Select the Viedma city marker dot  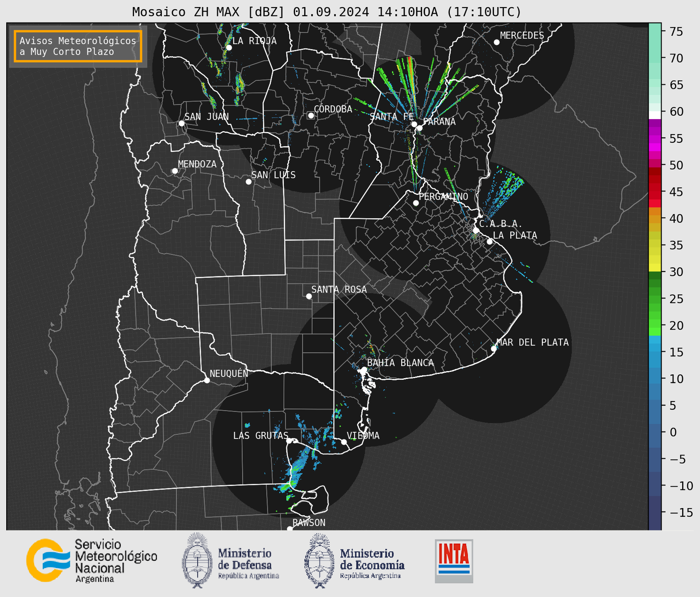pyautogui.click(x=344, y=442)
